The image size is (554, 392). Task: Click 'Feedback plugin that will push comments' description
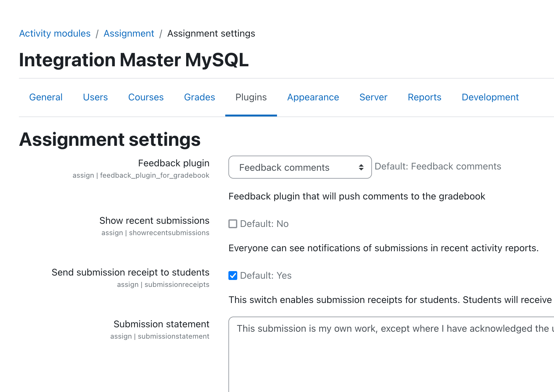(x=357, y=196)
